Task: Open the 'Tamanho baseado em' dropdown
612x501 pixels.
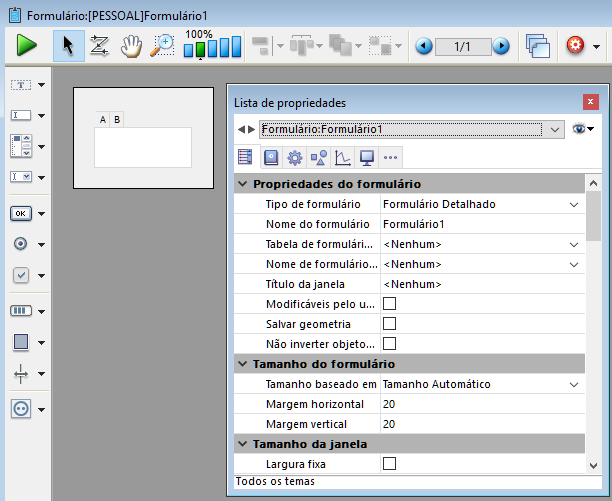Action: click(x=574, y=384)
